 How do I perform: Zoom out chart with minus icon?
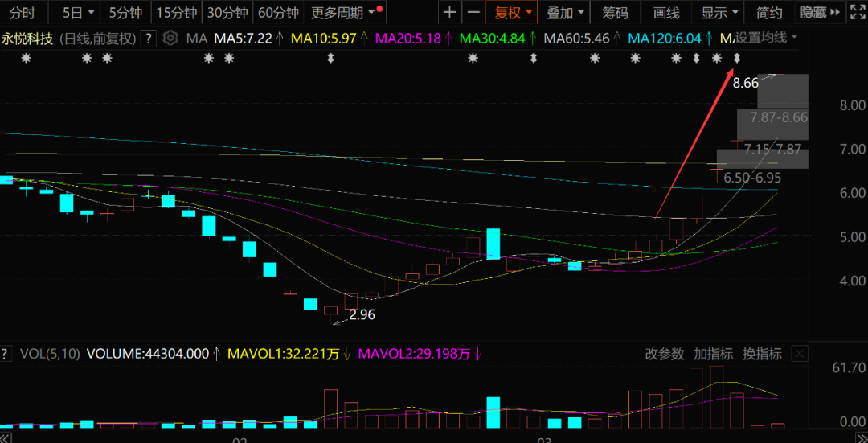473,12
